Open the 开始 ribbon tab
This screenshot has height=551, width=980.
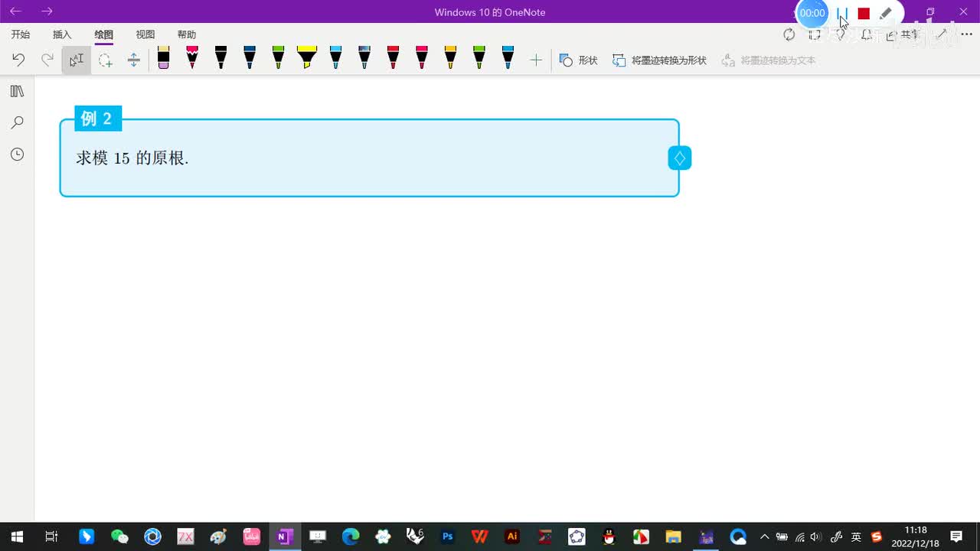click(x=21, y=34)
